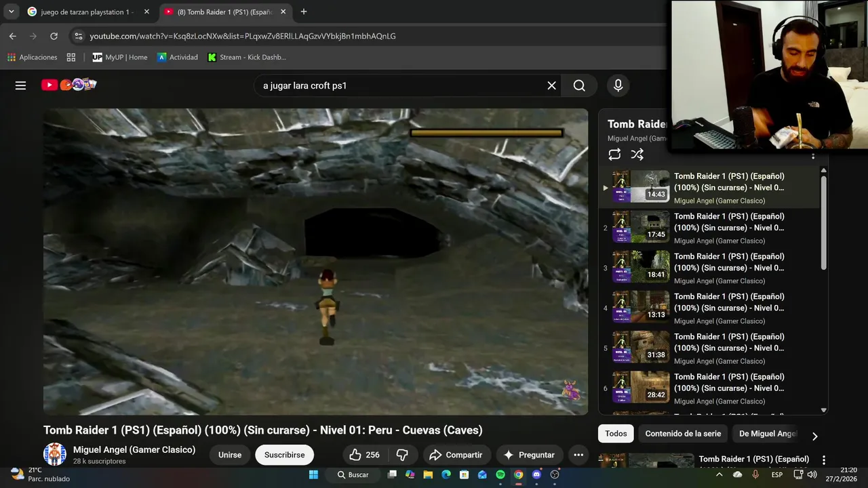Open Spotify from the taskbar
The height and width of the screenshot is (488, 868).
500,474
